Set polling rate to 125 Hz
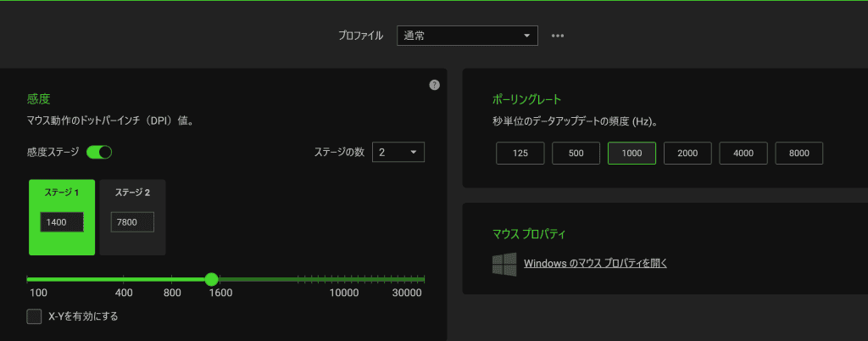 [520, 154]
